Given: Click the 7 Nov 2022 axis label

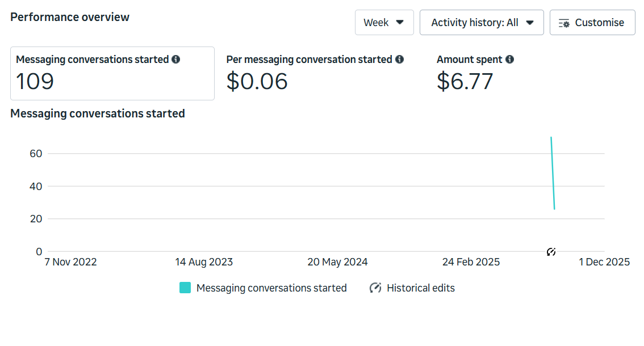Looking at the screenshot, I should pos(71,262).
